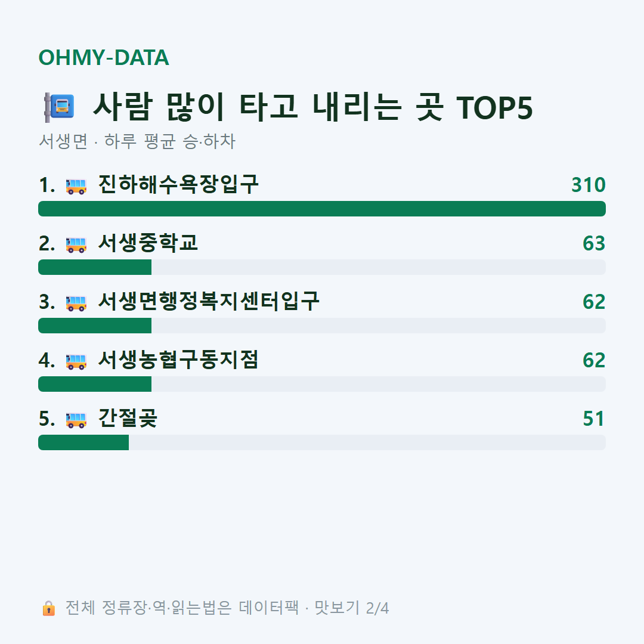This screenshot has height=644, width=644.
Task: Click the value 63 for 서생중학교
Action: (x=594, y=243)
